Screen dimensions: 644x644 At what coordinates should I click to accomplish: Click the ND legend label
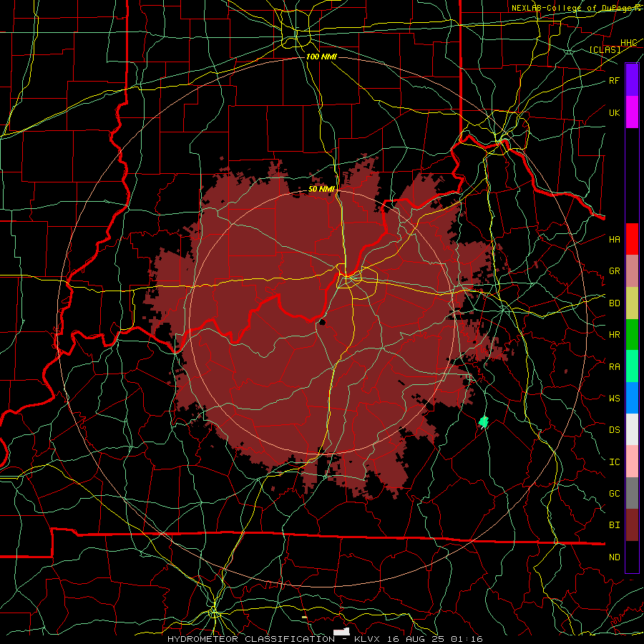(x=614, y=557)
